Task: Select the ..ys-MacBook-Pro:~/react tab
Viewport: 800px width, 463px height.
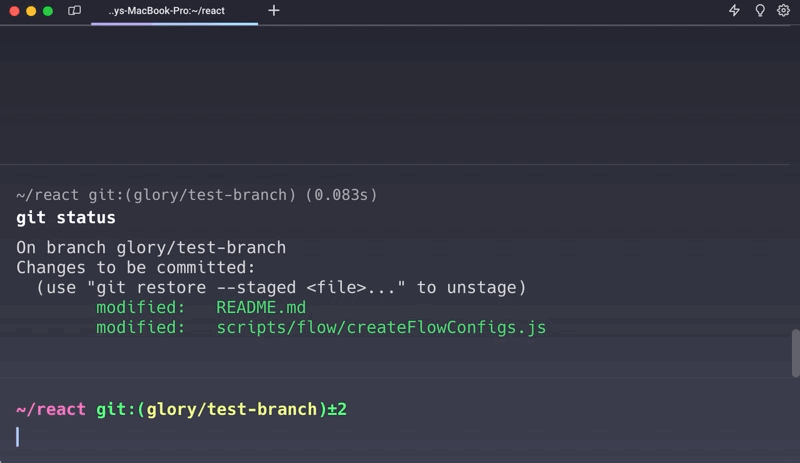Action: point(166,11)
